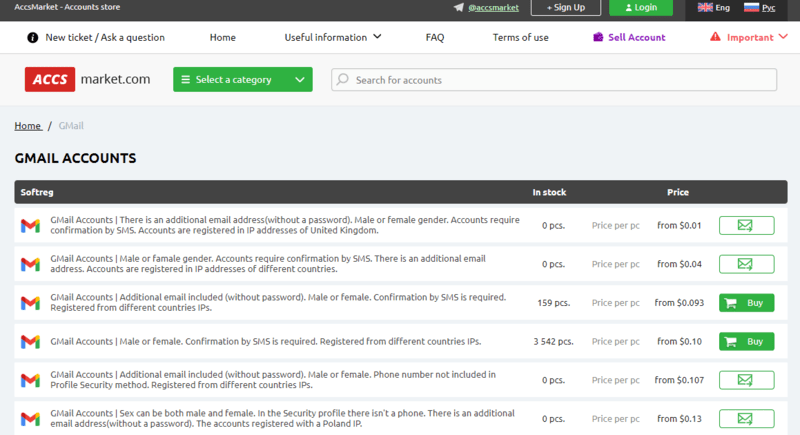This screenshot has height=435, width=800.
Task: Click the '159 pcs.' stock value
Action: click(x=554, y=303)
